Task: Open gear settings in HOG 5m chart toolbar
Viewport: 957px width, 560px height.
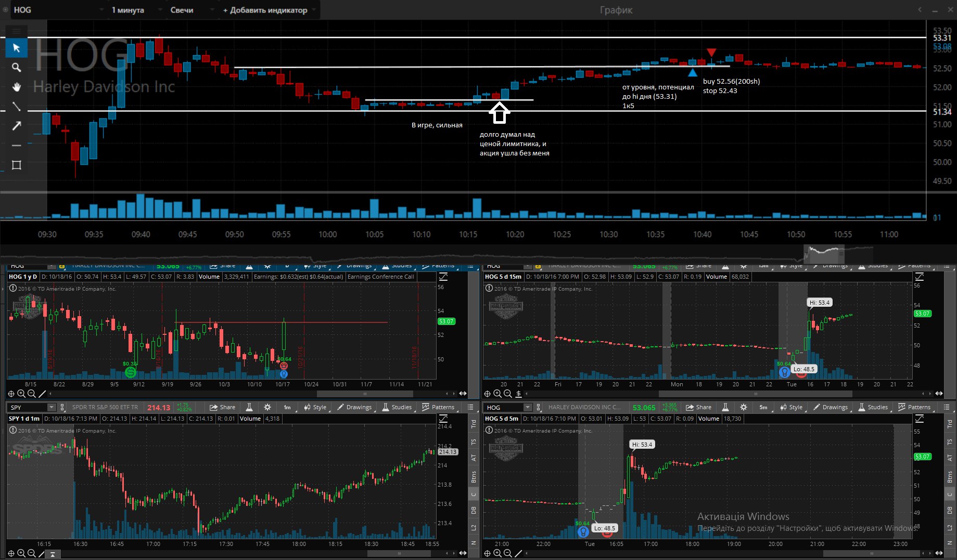Action: (x=744, y=407)
